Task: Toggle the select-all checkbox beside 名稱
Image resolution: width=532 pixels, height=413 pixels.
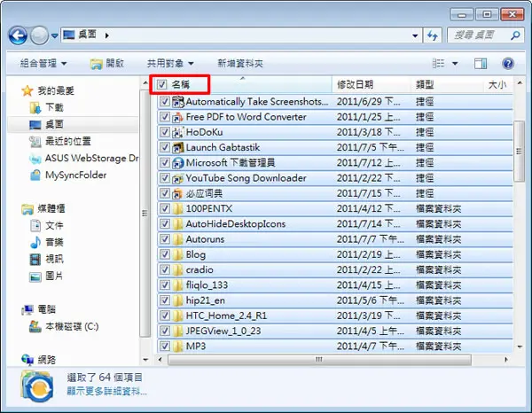Action: pos(162,84)
